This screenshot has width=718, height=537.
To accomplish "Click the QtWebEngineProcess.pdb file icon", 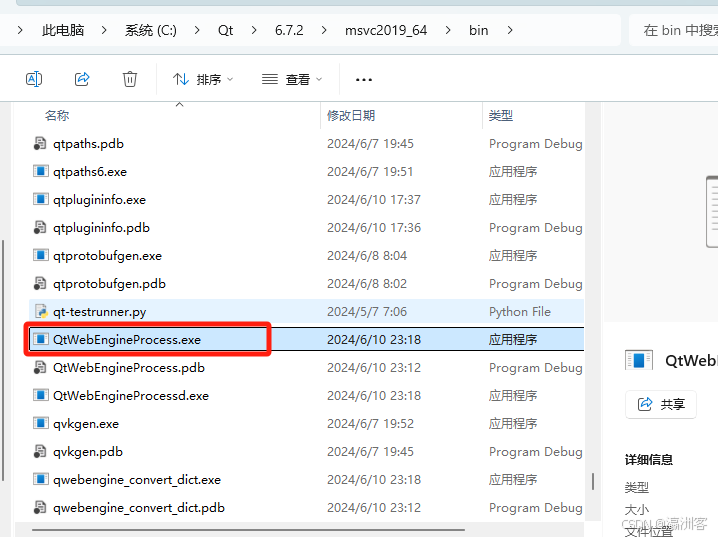I will click(x=40, y=368).
